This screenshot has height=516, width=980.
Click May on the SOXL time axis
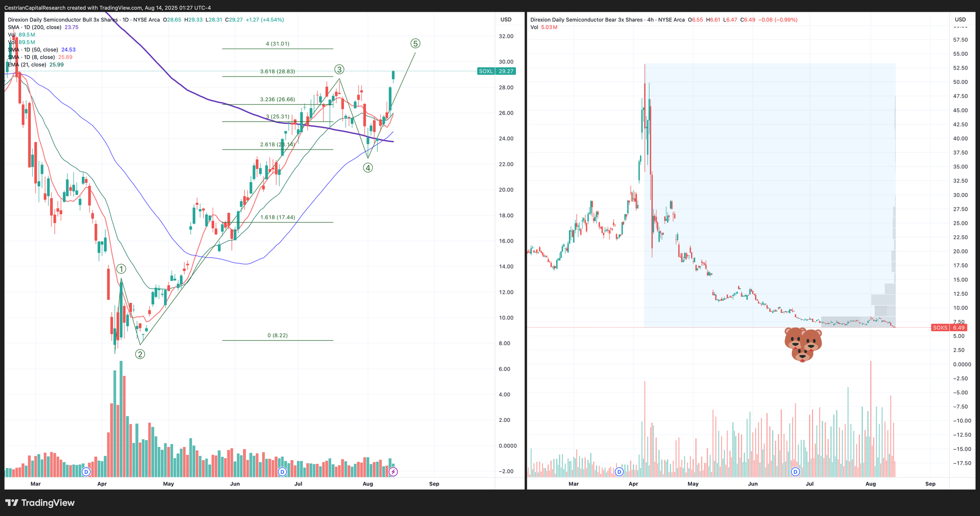pyautogui.click(x=169, y=484)
